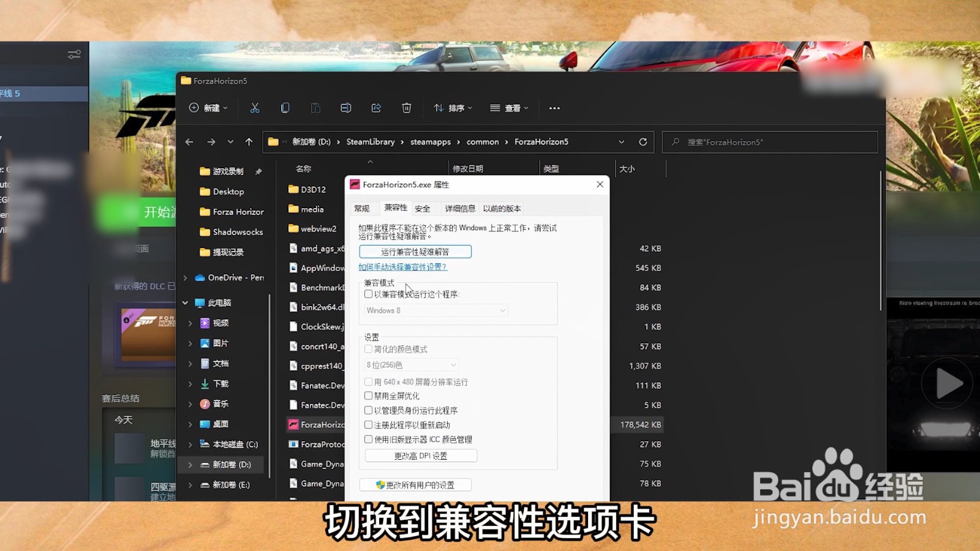Click the DLC thumbnail in Steam
980x551 pixels.
click(148, 334)
